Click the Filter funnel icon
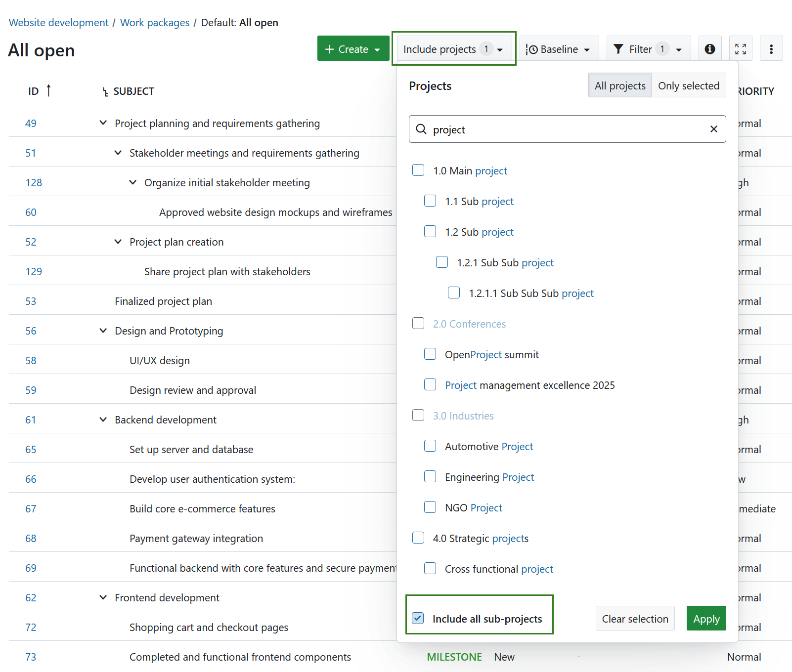This screenshot has width=792, height=672. (x=618, y=49)
